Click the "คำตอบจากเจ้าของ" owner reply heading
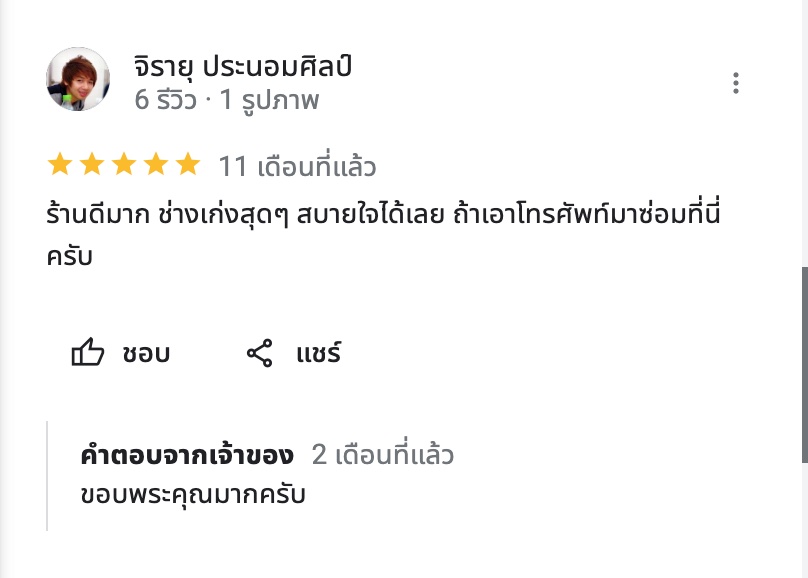Viewport: 808px width, 578px height. [187, 456]
